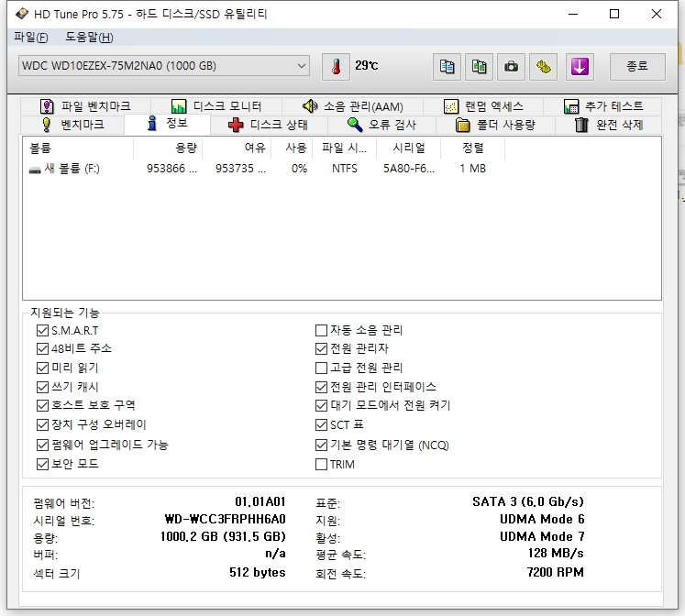The image size is (685, 616).
Task: Switch to the 추가 테스트 tab
Action: click(602, 106)
